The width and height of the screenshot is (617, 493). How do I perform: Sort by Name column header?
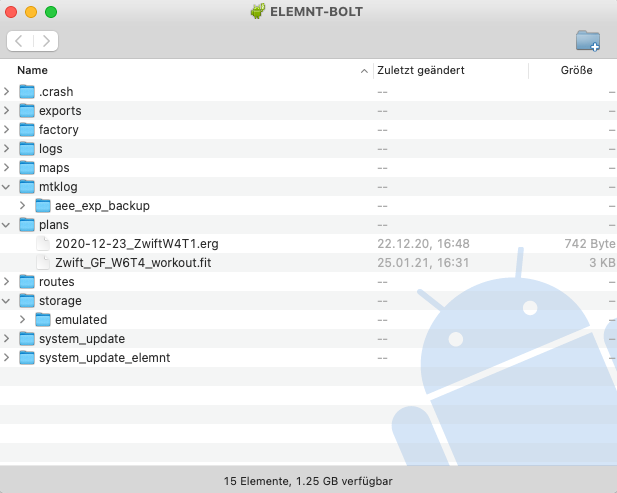coord(33,71)
